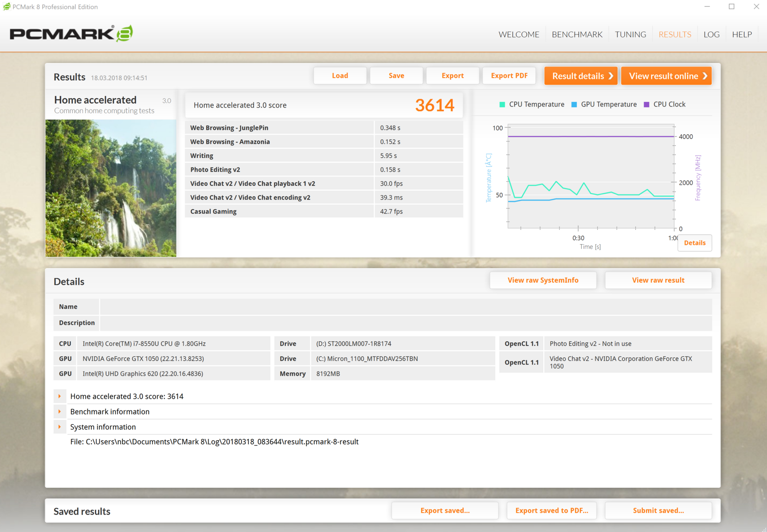Expand Home accelerated 3.0 score section
Viewport: 767px width, 532px height.
click(x=60, y=396)
